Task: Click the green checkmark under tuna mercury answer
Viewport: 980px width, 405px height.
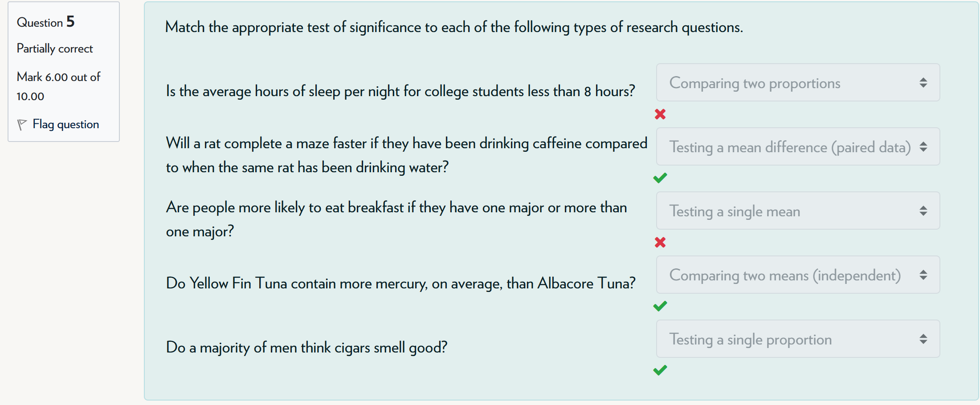Action: pos(660,306)
